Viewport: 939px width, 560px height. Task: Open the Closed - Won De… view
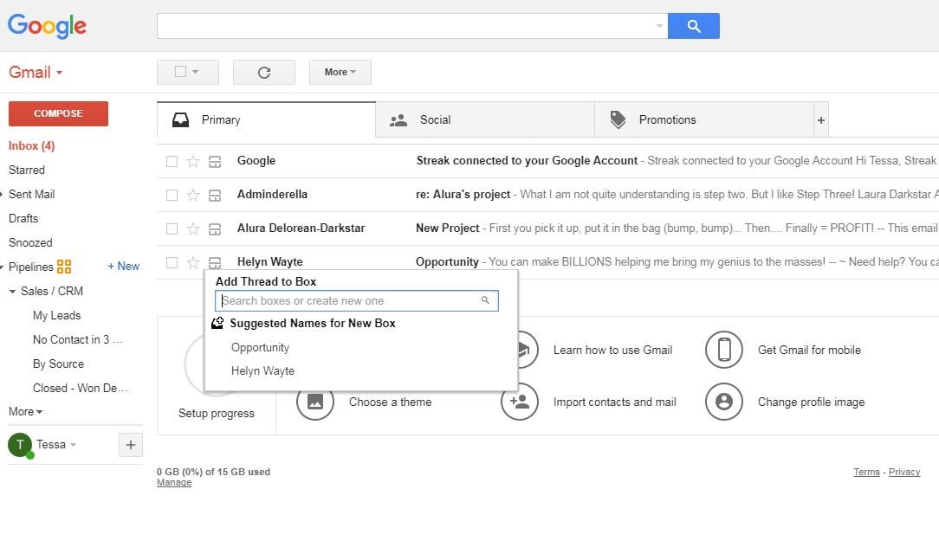coord(81,389)
